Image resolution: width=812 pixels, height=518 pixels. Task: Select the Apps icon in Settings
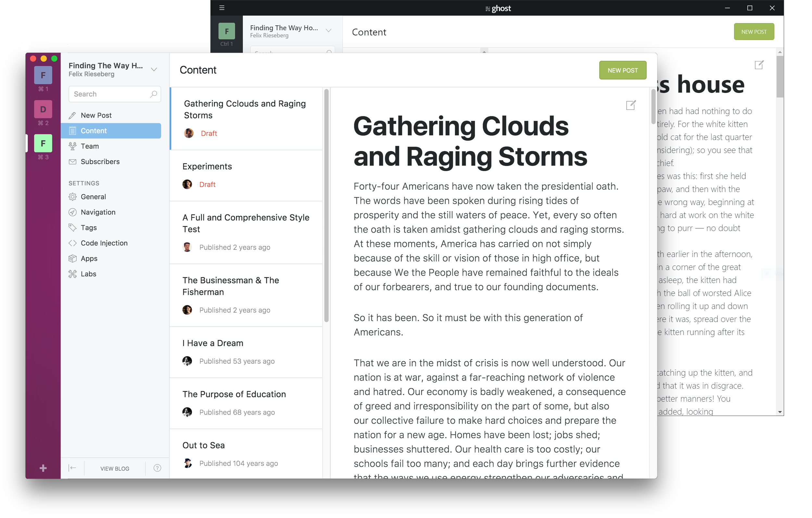[72, 258]
